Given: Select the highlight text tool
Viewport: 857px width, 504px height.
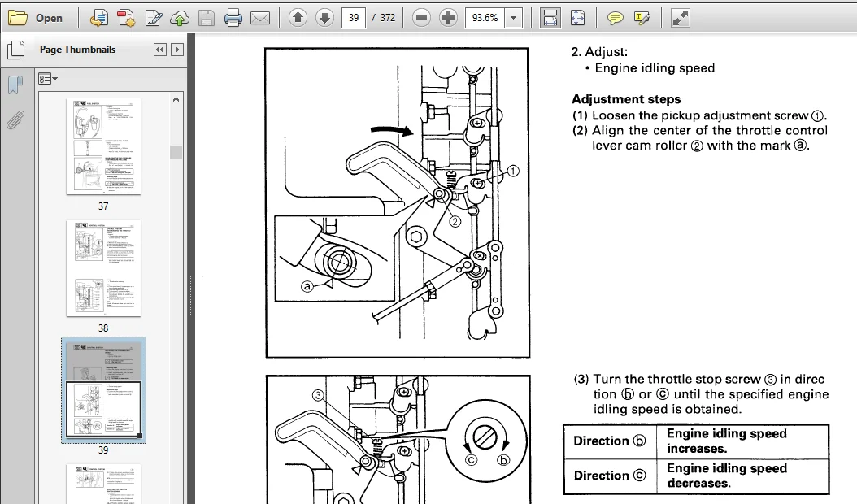Looking at the screenshot, I should (x=642, y=18).
